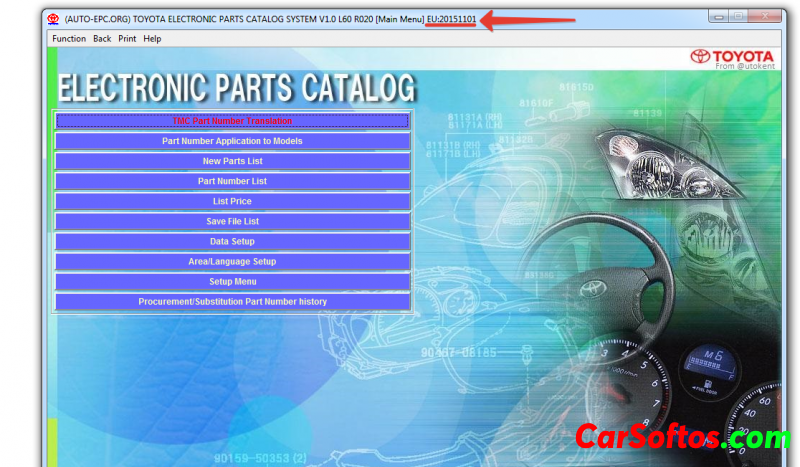Open the Back menu
The height and width of the screenshot is (467, 800).
(x=102, y=39)
